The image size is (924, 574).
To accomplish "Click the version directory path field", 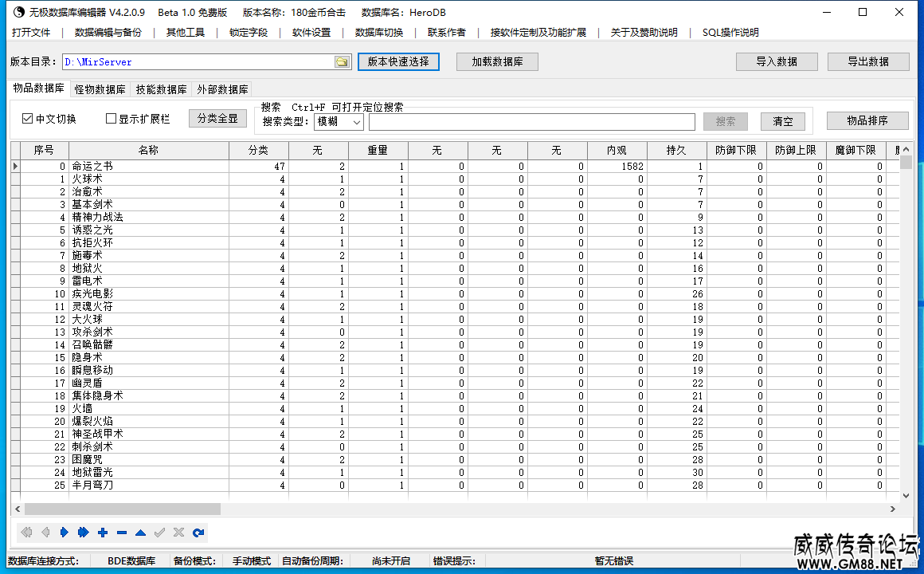I will tap(198, 62).
